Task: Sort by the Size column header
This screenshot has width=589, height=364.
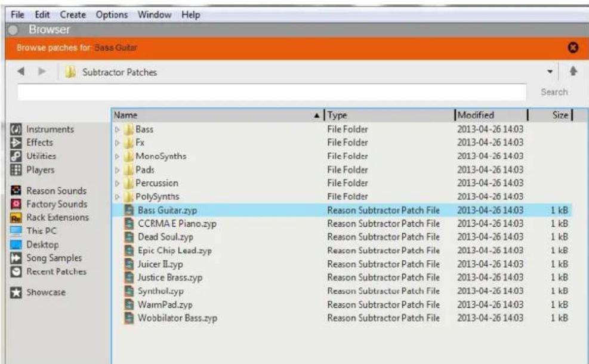Action: pyautogui.click(x=550, y=115)
